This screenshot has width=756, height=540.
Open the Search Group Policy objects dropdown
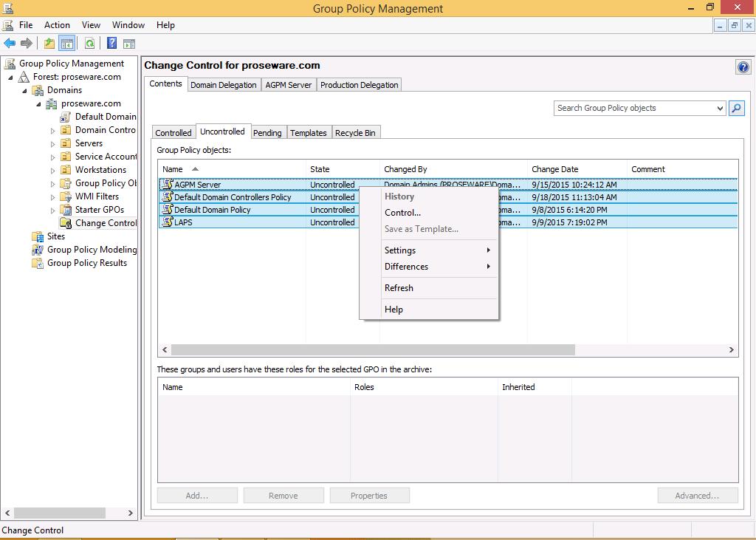pos(721,109)
